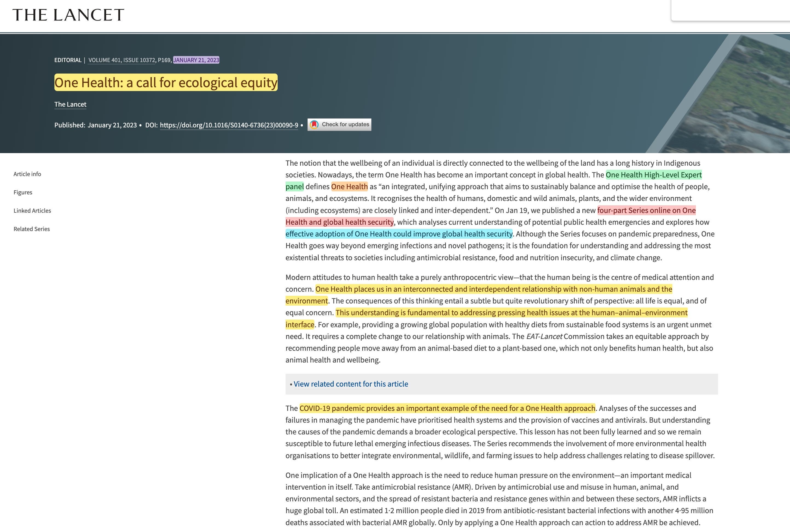
Task: Click the green-highlighted One Health High-Level Expert panel
Action: (x=654, y=175)
